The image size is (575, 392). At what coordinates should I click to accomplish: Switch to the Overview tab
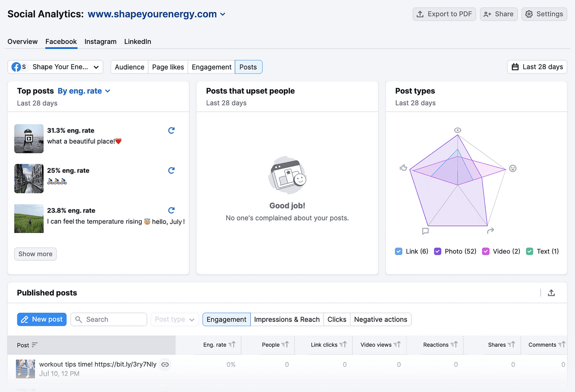(x=22, y=42)
